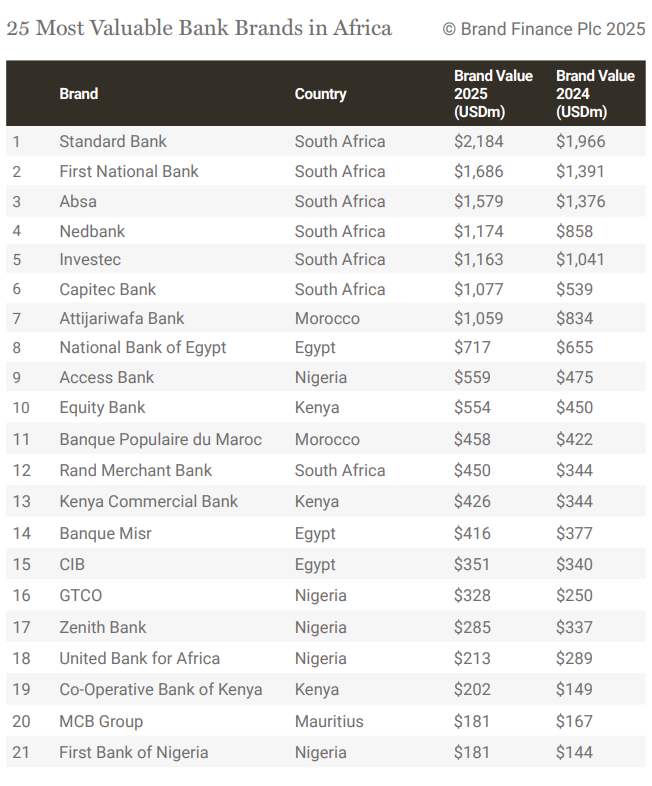The width and height of the screenshot is (652, 786).
Task: Select the Capitec Bank brand cell
Action: pos(108,289)
